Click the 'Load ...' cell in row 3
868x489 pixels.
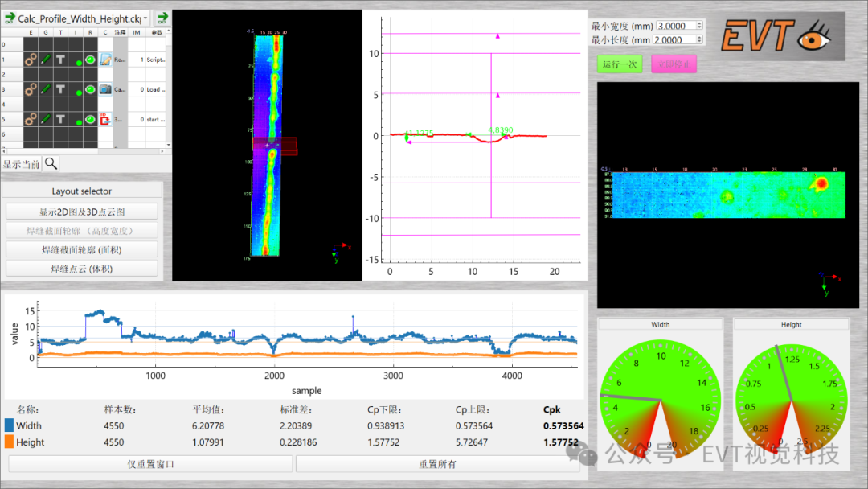coord(156,89)
